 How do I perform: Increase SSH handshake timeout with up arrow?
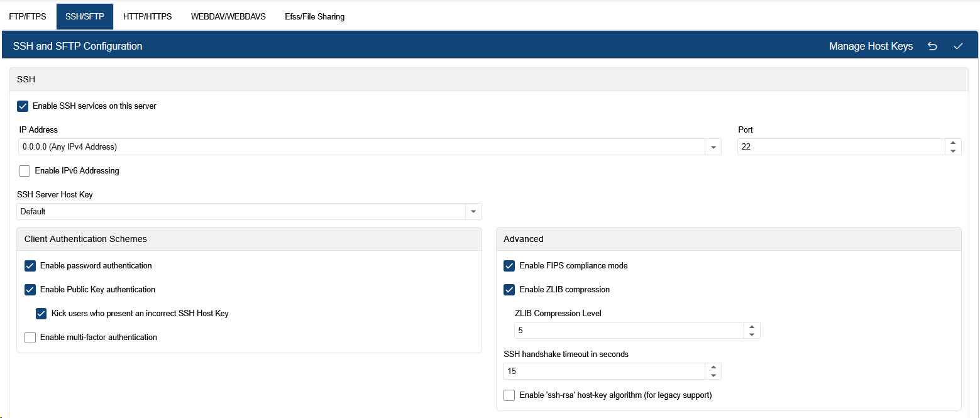point(713,368)
